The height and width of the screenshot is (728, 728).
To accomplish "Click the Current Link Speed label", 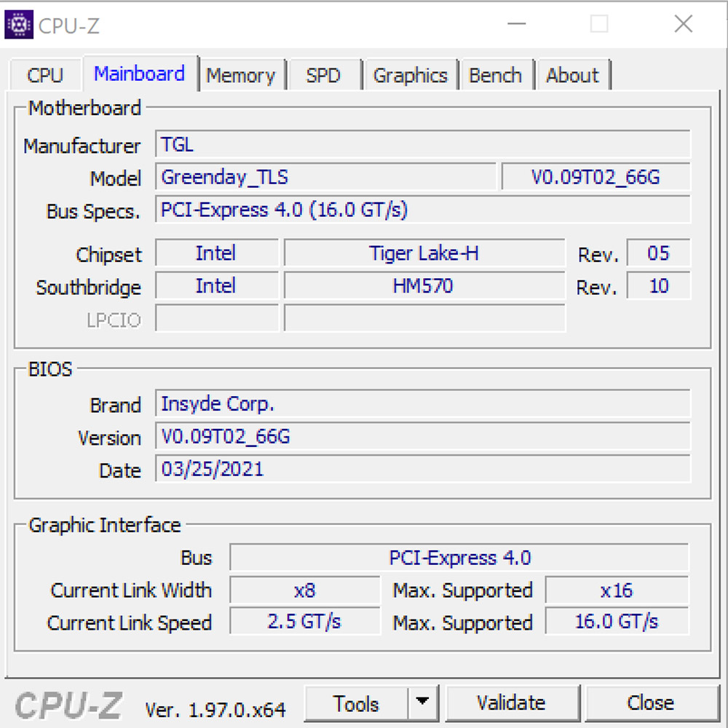I will click(x=129, y=623).
